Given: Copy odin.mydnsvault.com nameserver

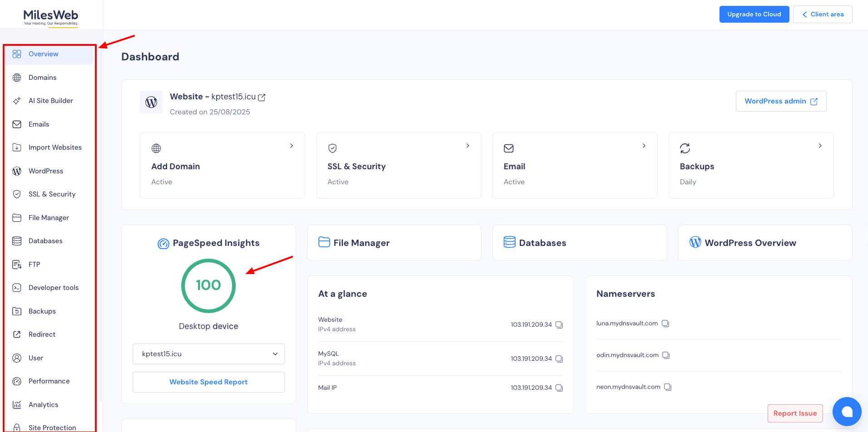Looking at the screenshot, I should click(666, 355).
